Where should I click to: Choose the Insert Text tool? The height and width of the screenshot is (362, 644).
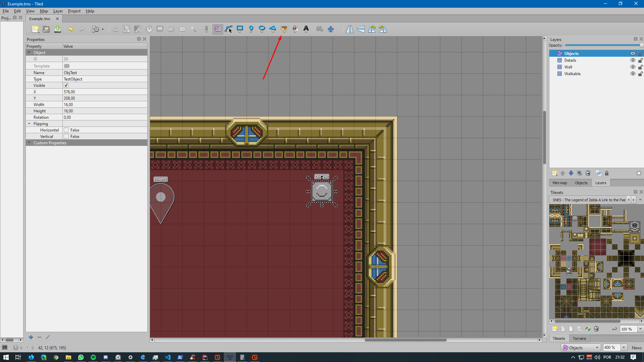pyautogui.click(x=306, y=29)
